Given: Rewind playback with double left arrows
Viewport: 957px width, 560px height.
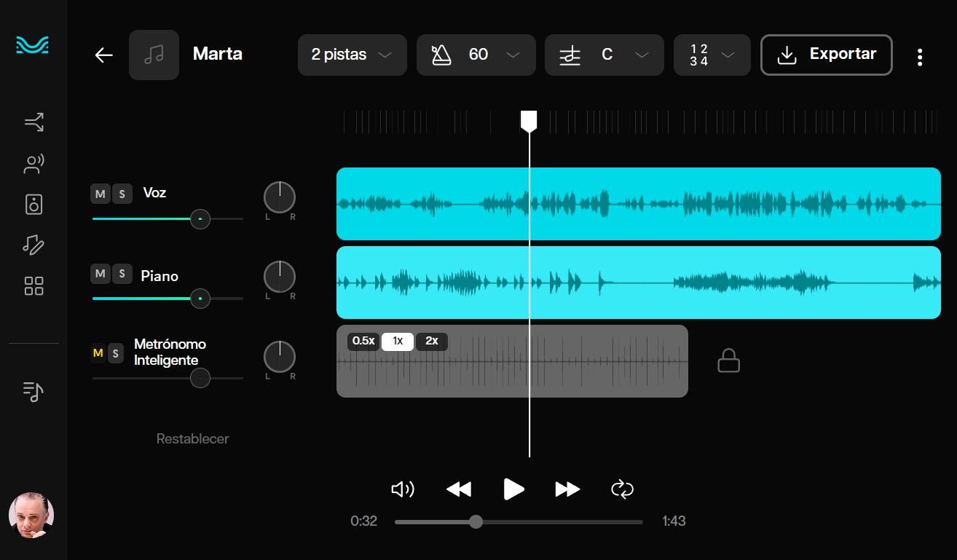Looking at the screenshot, I should (x=459, y=489).
